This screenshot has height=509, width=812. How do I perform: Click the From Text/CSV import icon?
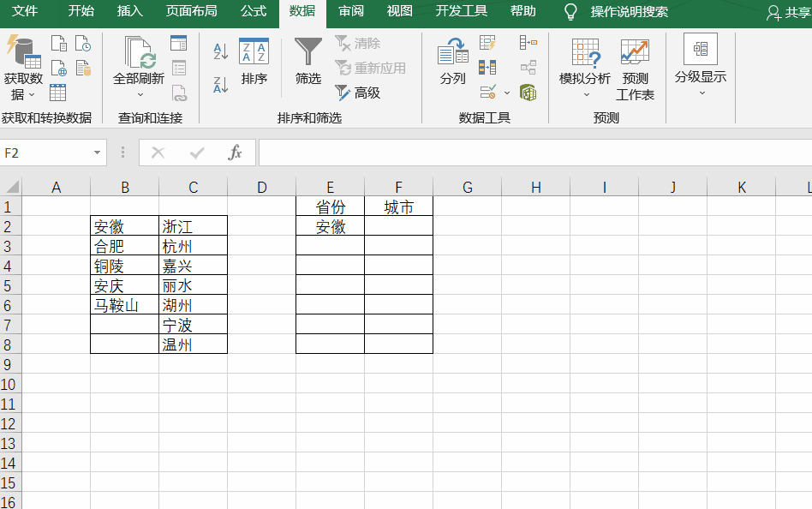coord(59,44)
